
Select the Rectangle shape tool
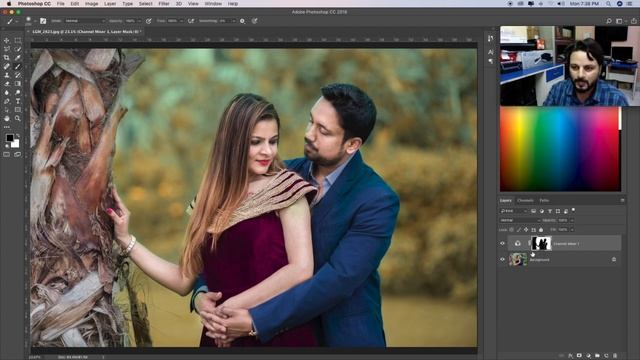[x=18, y=110]
